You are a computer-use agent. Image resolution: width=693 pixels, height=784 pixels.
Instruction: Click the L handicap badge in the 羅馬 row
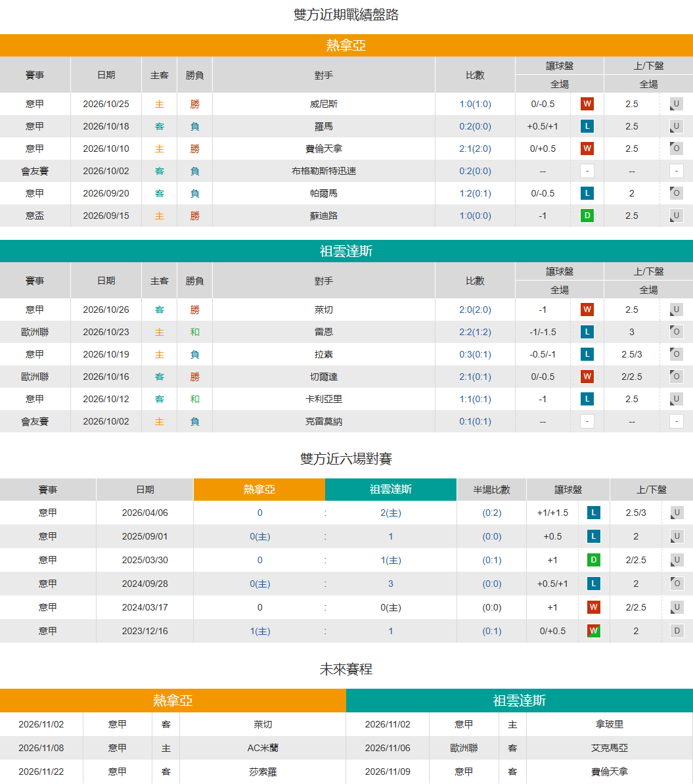coord(587,126)
